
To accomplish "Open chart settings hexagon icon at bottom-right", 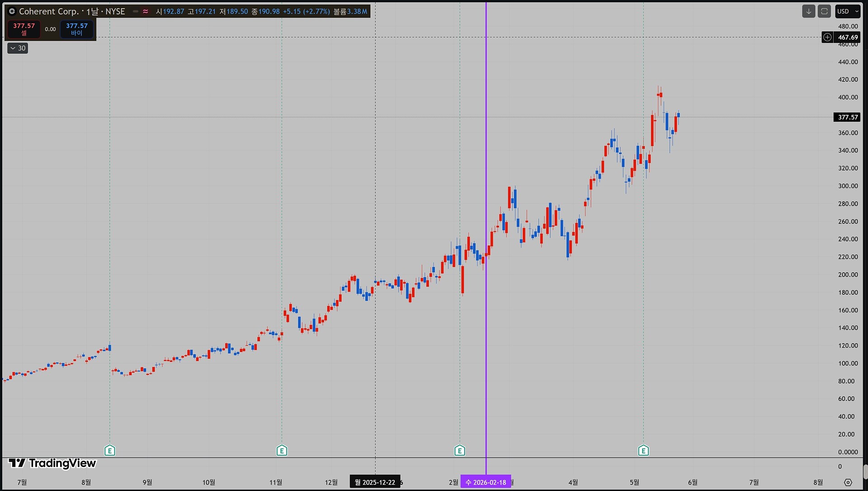I will pos(848,482).
